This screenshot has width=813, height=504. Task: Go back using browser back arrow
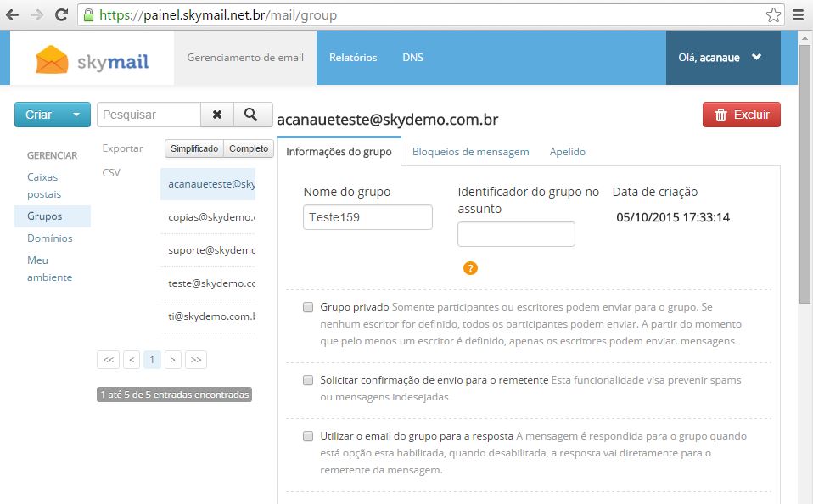tap(13, 14)
